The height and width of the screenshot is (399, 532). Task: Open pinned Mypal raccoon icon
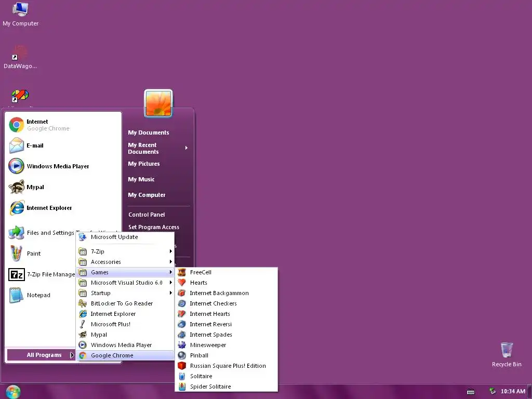(16, 187)
